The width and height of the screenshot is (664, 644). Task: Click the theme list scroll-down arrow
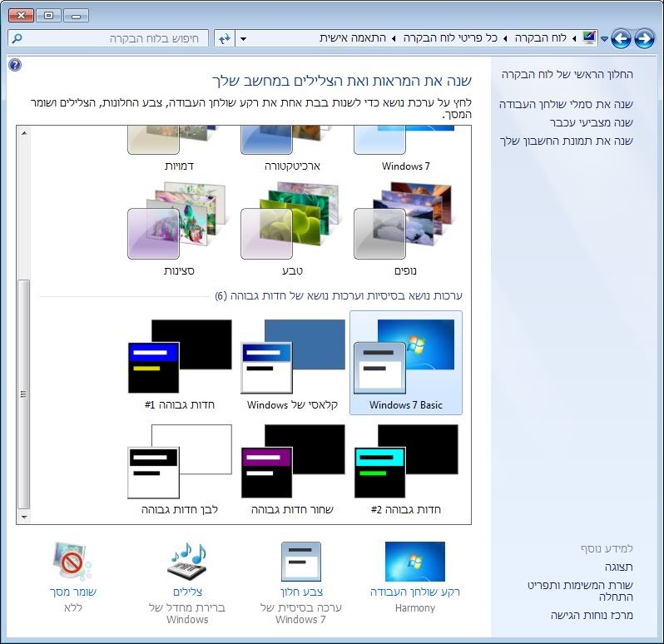24,517
